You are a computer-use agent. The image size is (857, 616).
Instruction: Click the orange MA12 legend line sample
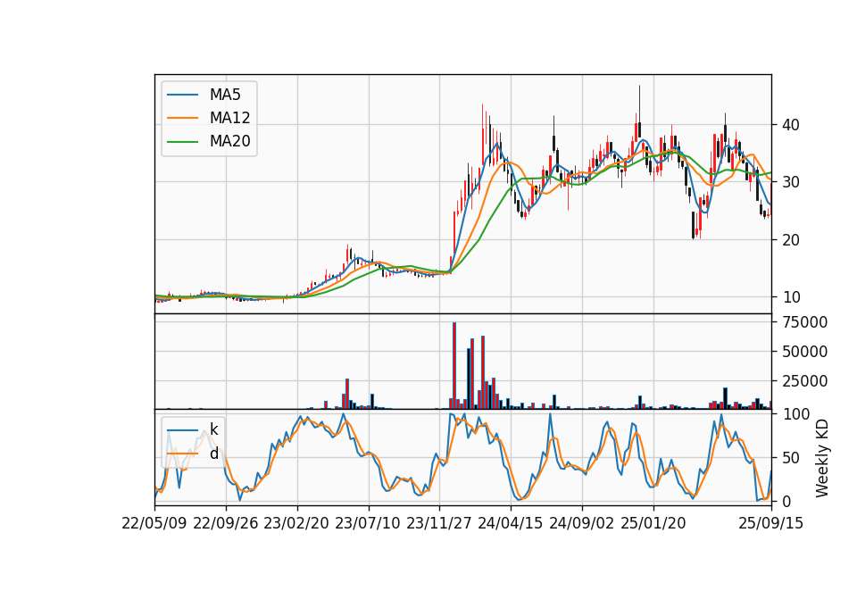point(182,118)
